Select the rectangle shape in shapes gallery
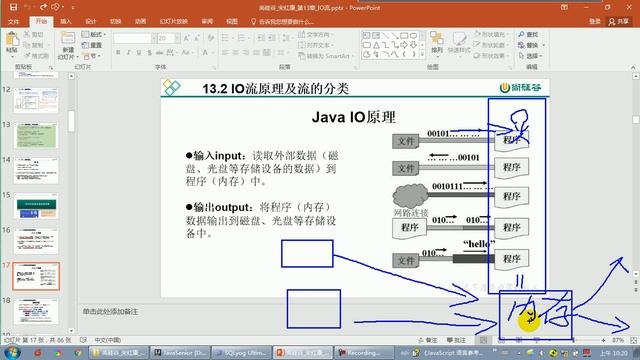 tap(404, 36)
